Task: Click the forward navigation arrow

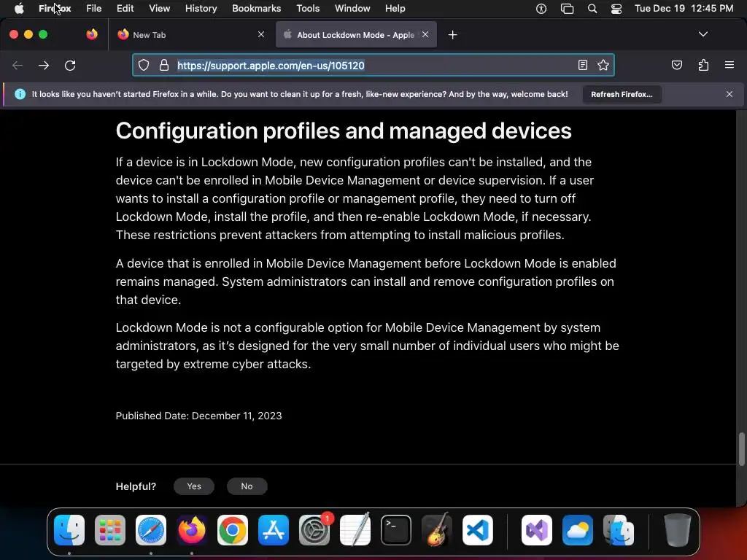Action: click(x=44, y=65)
